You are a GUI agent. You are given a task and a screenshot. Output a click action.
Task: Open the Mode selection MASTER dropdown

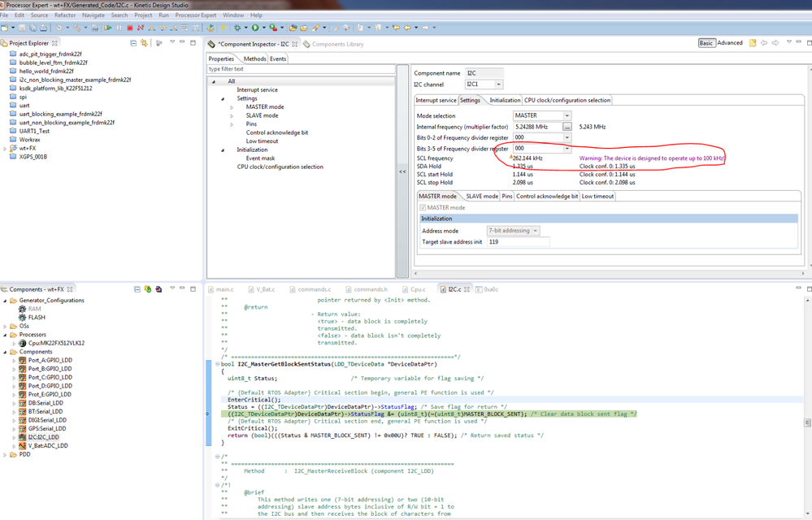click(x=567, y=115)
